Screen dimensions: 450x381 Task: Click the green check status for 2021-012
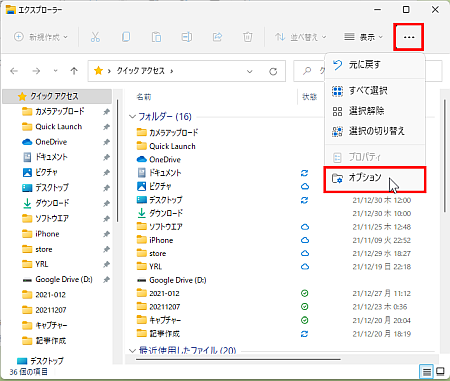[x=304, y=293]
